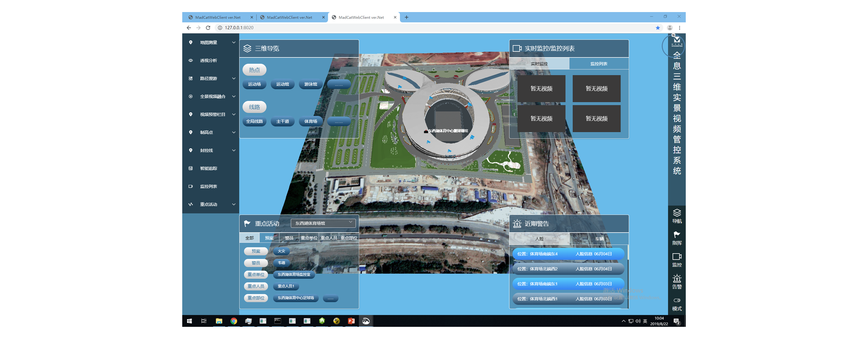Click the 东西湖体育中心足球场 button
The height and width of the screenshot is (338, 868).
pyautogui.click(x=295, y=298)
